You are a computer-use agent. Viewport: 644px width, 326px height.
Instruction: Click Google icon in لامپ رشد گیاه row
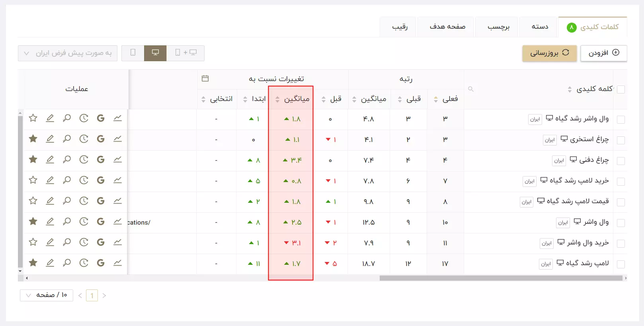click(101, 263)
